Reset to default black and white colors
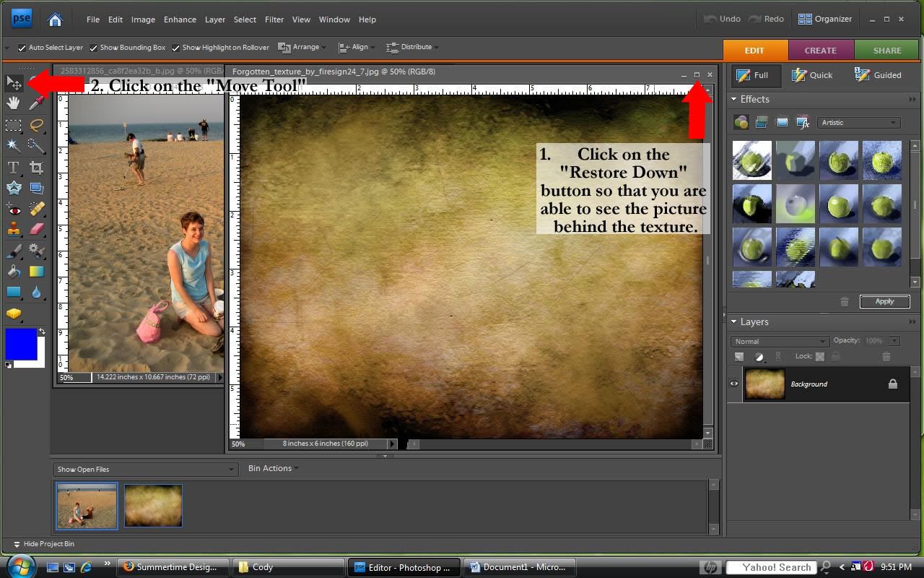924x578 pixels. click(8, 365)
